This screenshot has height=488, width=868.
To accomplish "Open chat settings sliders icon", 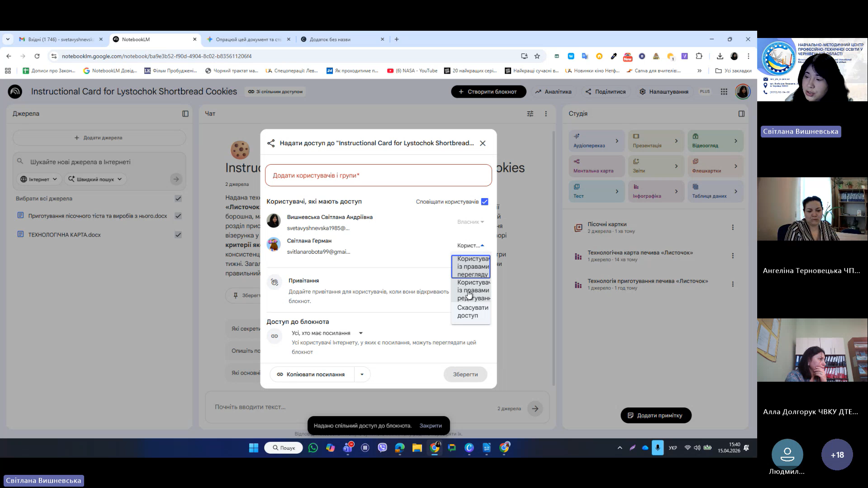I will click(530, 114).
